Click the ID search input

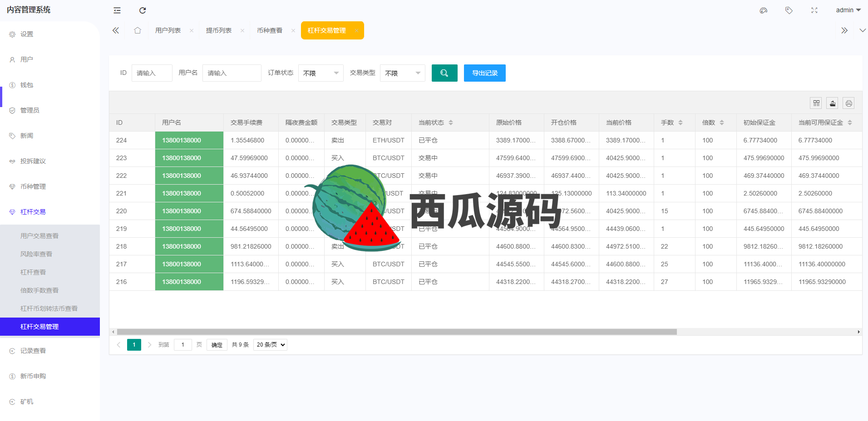tap(152, 73)
